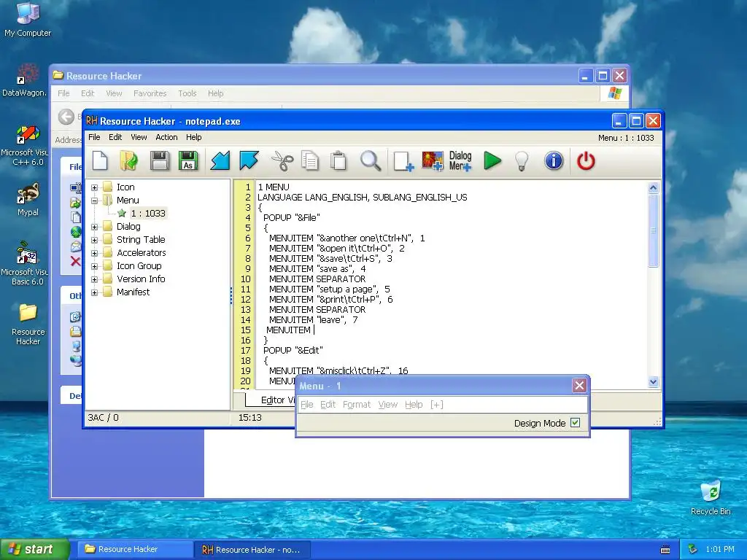
Task: Click the line 'MENUITEM "save as", 4'
Action: coord(317,268)
